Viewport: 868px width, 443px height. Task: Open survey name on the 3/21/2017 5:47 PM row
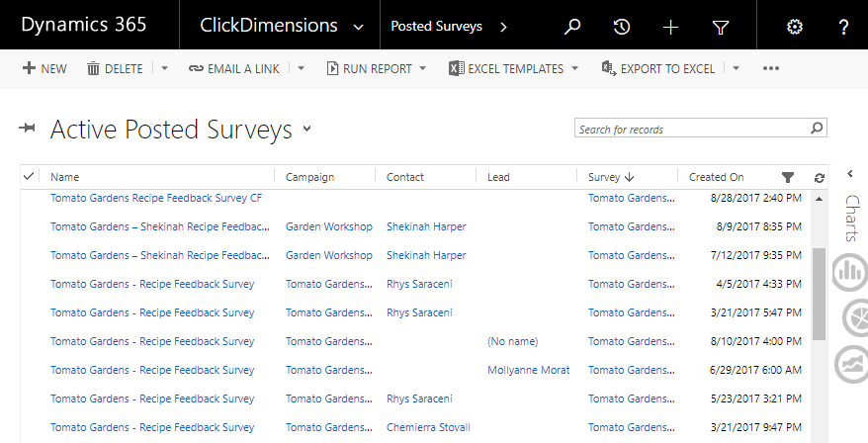click(152, 312)
